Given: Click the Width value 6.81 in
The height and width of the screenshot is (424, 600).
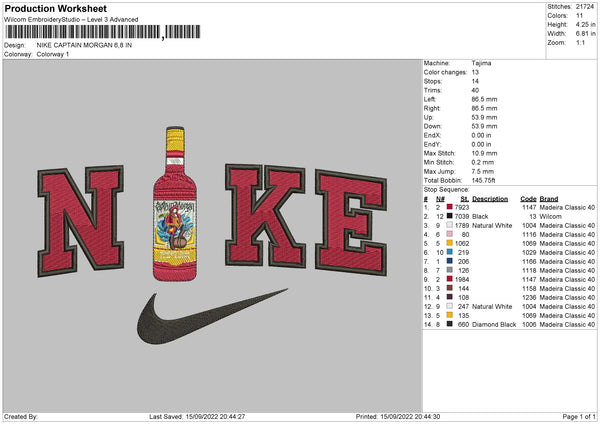Looking at the screenshot, I should point(585,34).
